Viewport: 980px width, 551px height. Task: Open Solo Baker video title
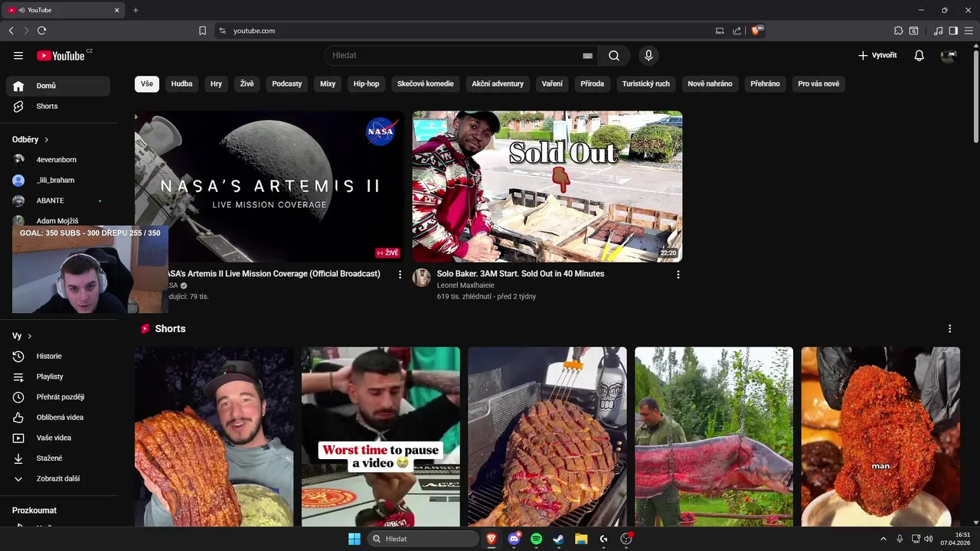point(521,274)
